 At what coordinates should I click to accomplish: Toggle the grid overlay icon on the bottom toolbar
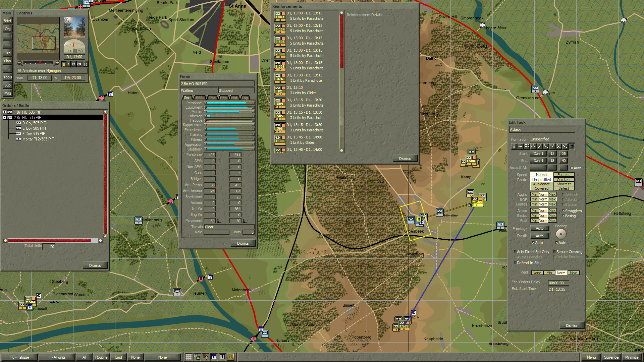click(189, 357)
